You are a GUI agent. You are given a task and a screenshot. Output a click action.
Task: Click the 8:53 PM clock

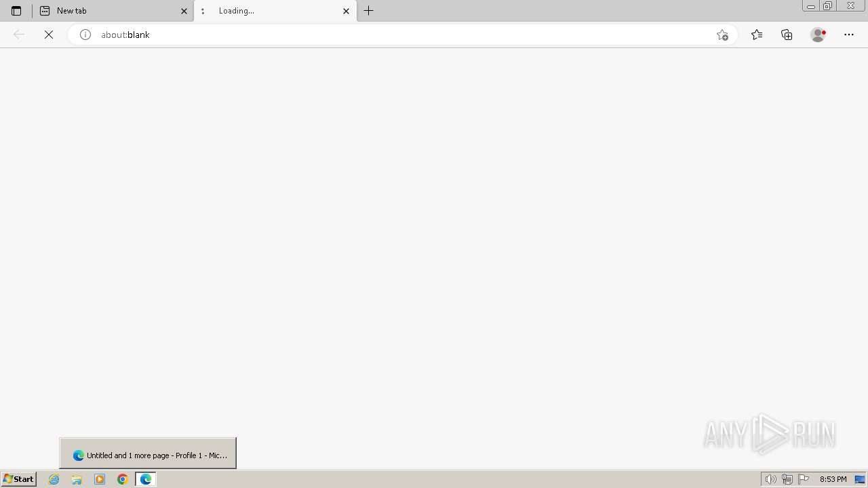point(833,479)
